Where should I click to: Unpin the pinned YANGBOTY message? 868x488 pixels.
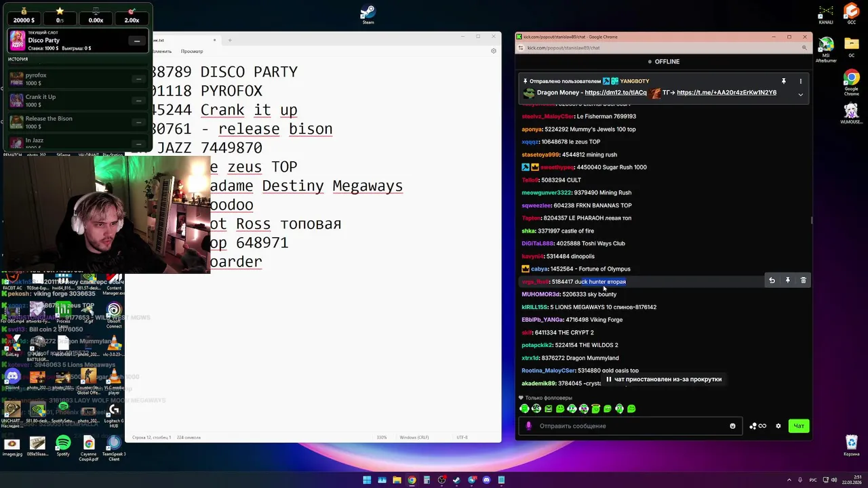click(x=783, y=81)
